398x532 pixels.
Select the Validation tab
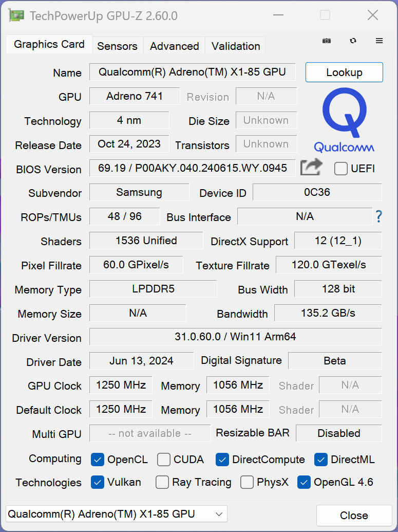(235, 46)
